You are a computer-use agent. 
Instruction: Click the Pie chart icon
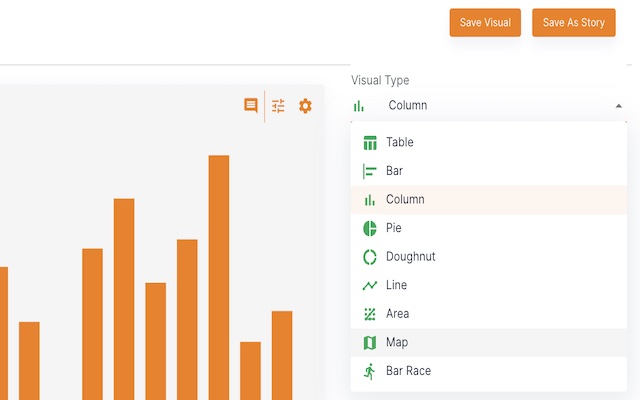pyautogui.click(x=370, y=229)
